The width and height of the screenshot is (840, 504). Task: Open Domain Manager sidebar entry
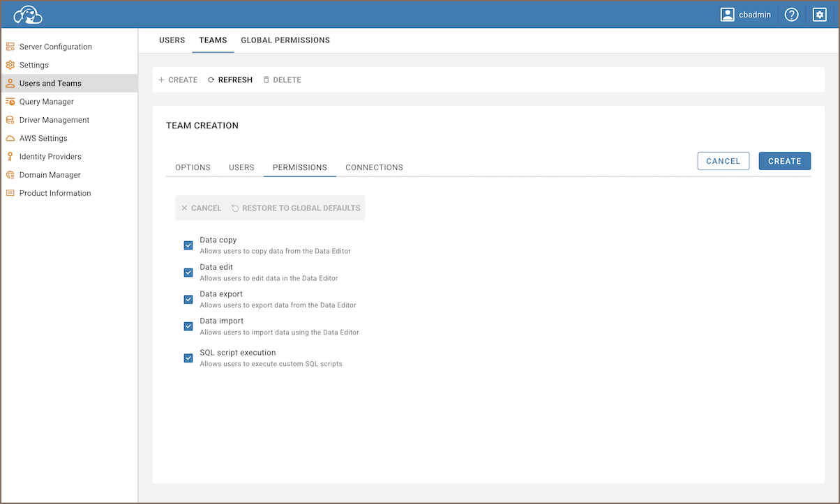(x=50, y=175)
